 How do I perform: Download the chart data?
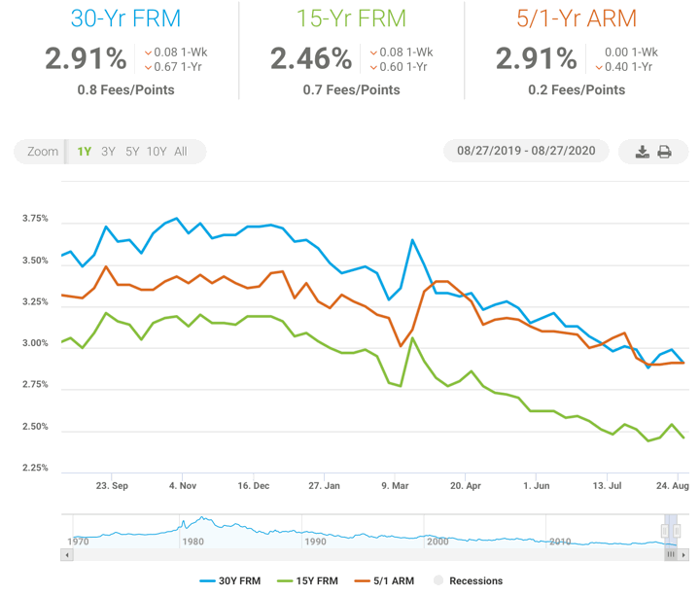[x=642, y=152]
